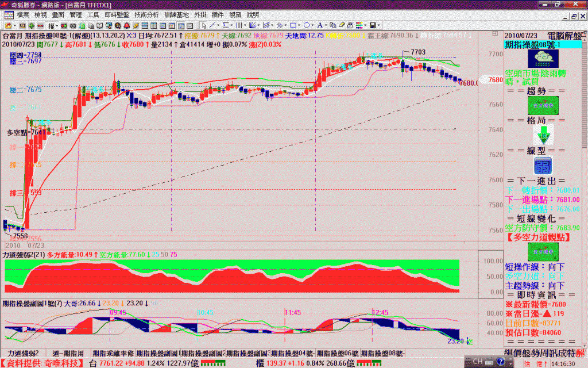Image resolution: width=588 pixels, height=368 pixels.
Task: Click the blue 弱 線型 icon
Action: tap(543, 166)
